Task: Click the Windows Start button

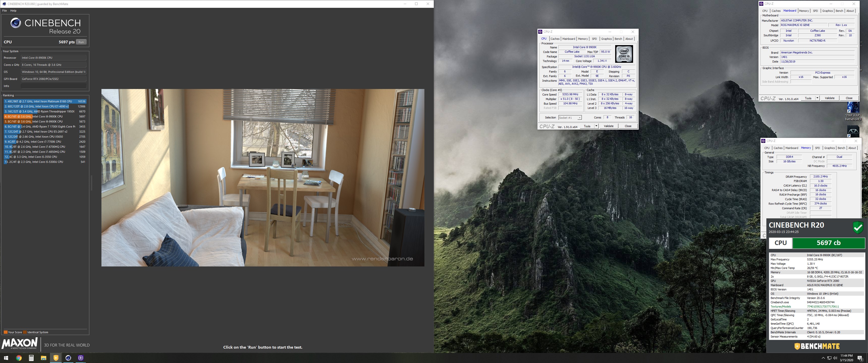Action: [6, 358]
